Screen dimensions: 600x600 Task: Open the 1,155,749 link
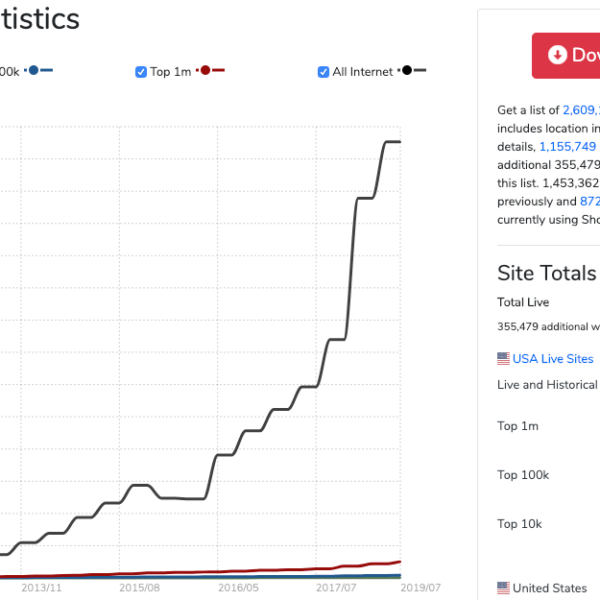pos(567,146)
